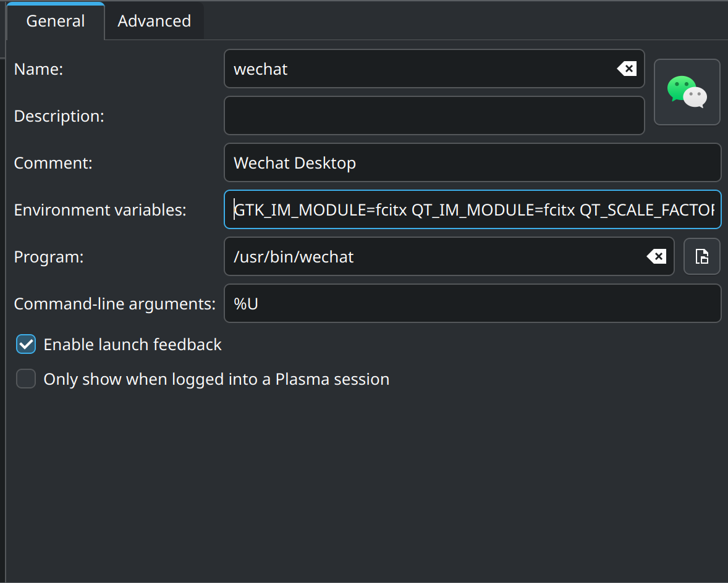Click the "Name:" label text
Image resolution: width=728 pixels, height=583 pixels.
tap(38, 69)
